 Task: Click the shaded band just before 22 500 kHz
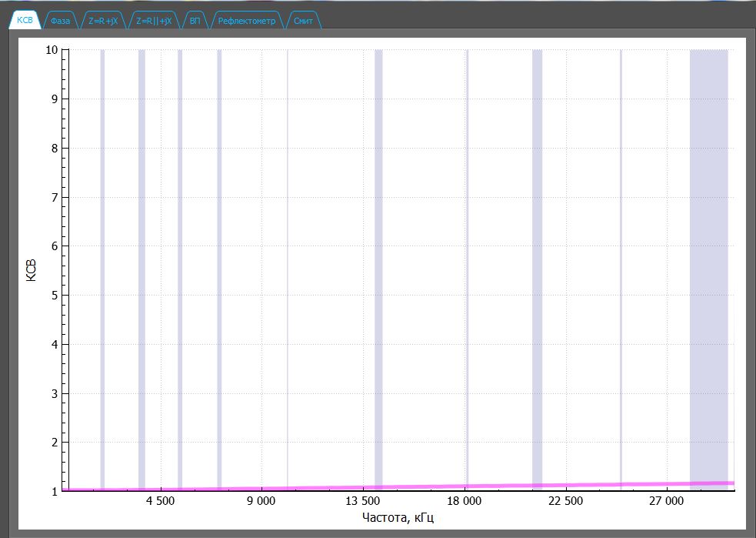point(537,231)
